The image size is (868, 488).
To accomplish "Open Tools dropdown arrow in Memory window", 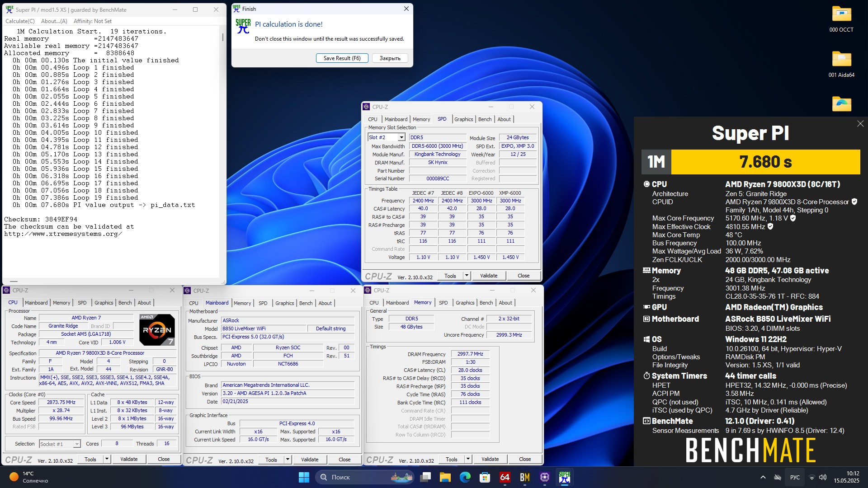I will 468,459.
